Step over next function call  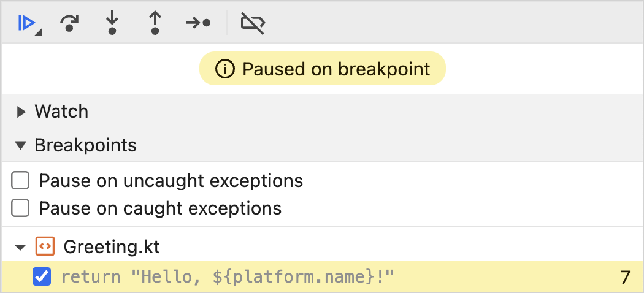tap(69, 23)
